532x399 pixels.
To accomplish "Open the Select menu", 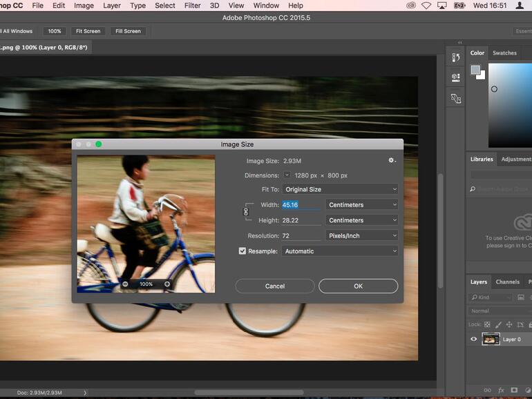I will 165,6.
